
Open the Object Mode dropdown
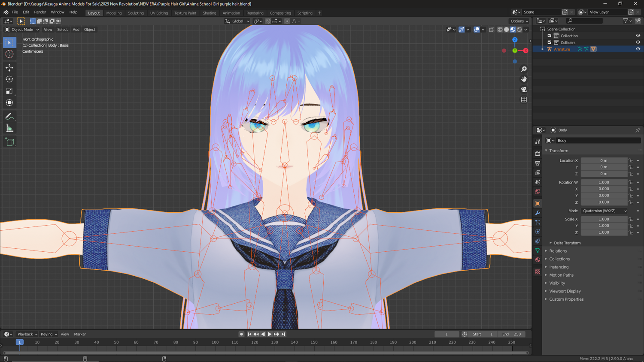[x=21, y=30]
